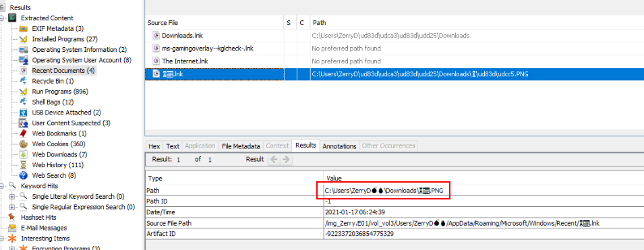Click the Recycle Bin icon

(24, 82)
